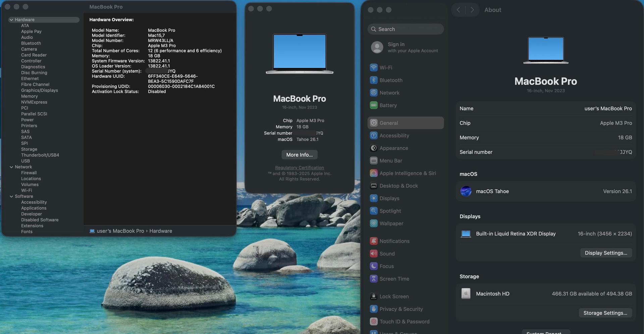Collapse the Network tree section

pos(11,167)
